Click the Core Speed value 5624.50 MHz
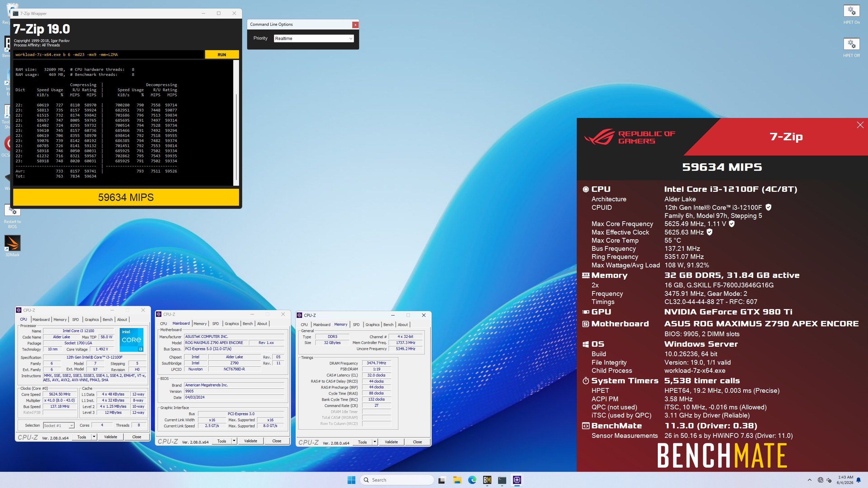This screenshot has height=488, width=868. (x=60, y=394)
